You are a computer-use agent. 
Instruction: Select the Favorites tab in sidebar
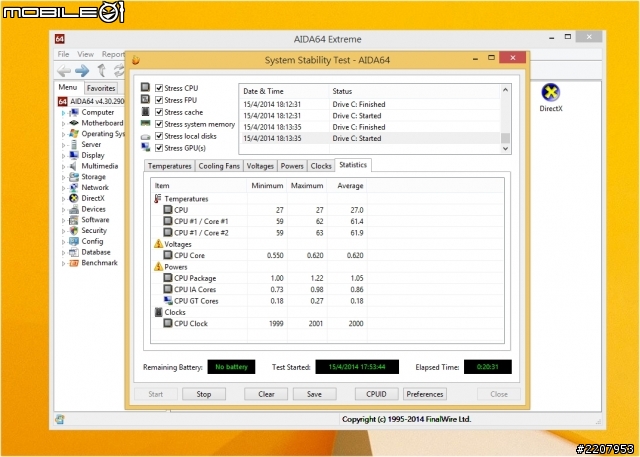click(101, 88)
